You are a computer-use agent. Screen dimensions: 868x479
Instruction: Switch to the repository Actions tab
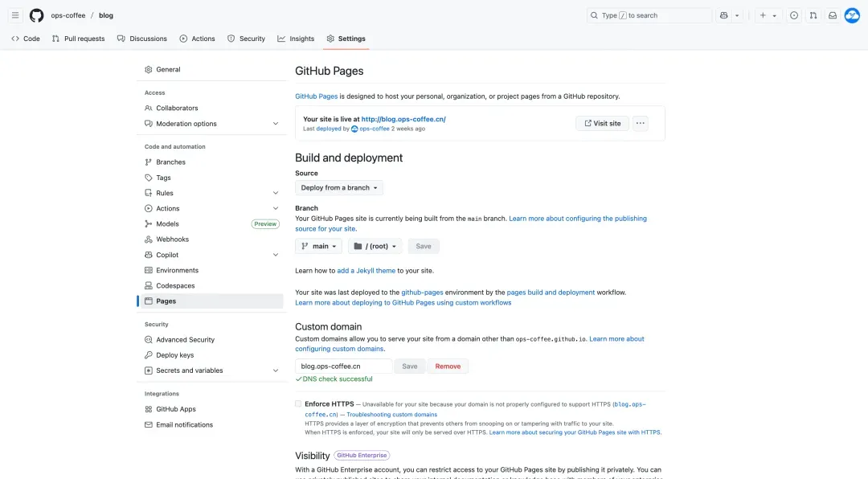(x=197, y=39)
